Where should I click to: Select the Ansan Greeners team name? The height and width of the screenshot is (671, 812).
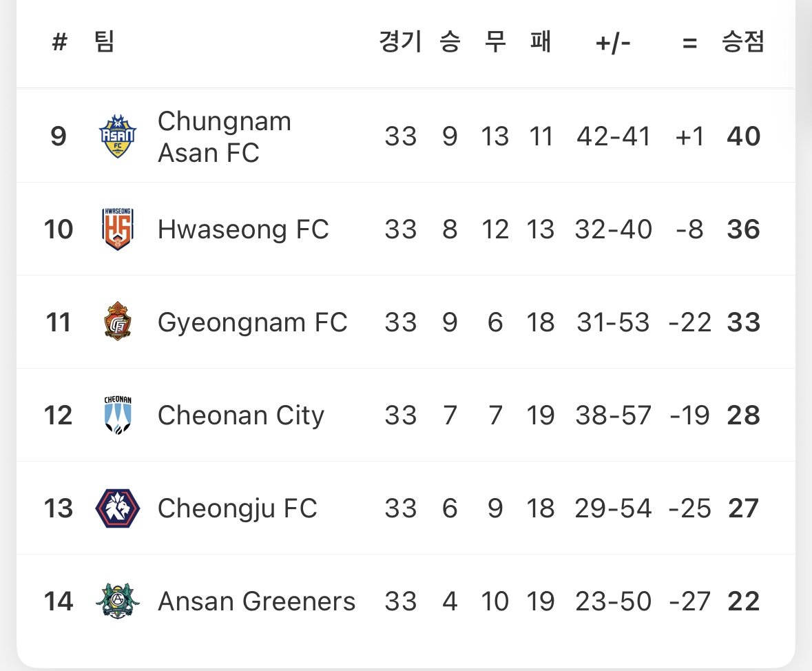(256, 601)
